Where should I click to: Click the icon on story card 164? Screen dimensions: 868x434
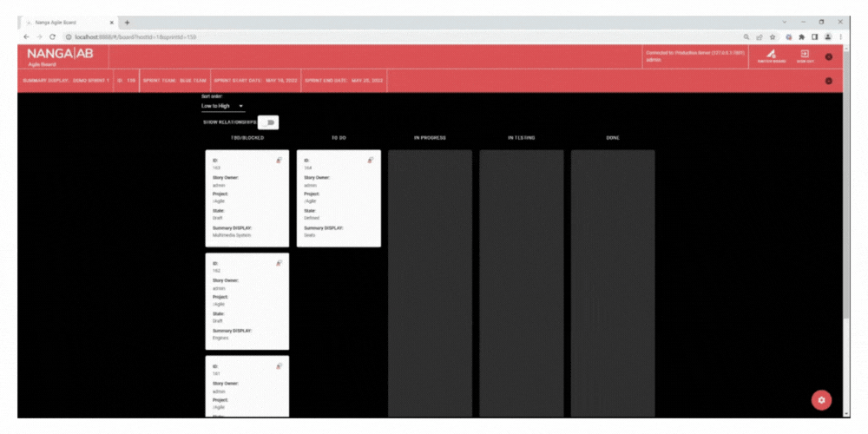pyautogui.click(x=371, y=160)
